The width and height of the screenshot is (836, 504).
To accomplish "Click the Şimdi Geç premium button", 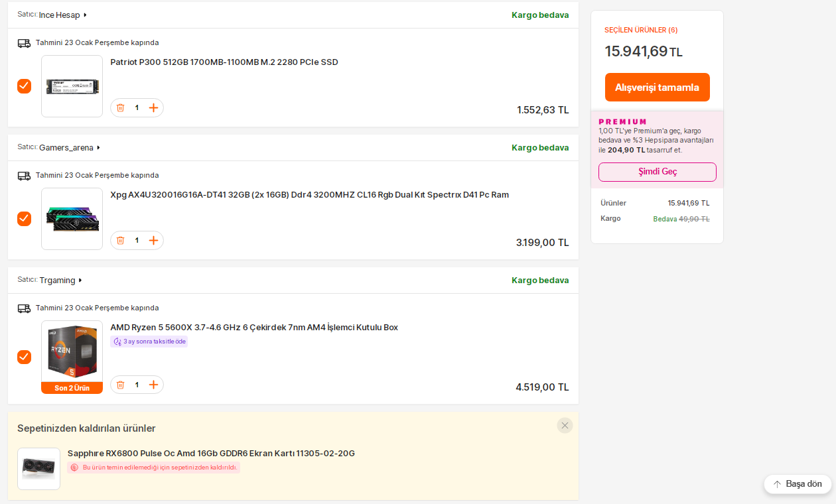I will coord(658,172).
